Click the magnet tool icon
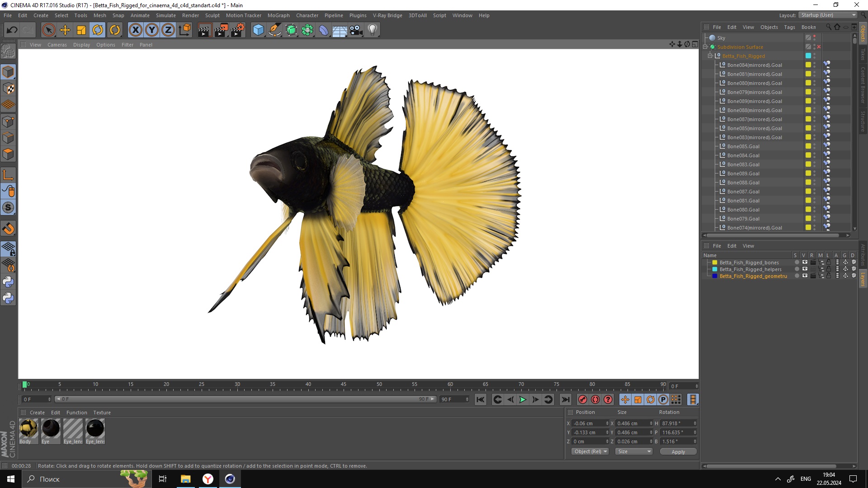The image size is (868, 488). point(8,229)
